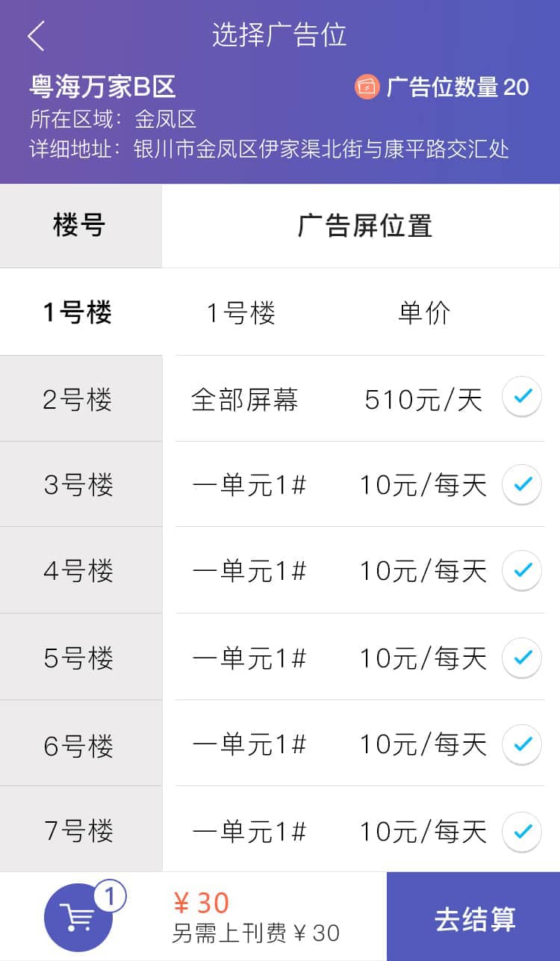The height and width of the screenshot is (961, 560).
Task: Choose 5号楼 from the building list
Action: coord(78,658)
